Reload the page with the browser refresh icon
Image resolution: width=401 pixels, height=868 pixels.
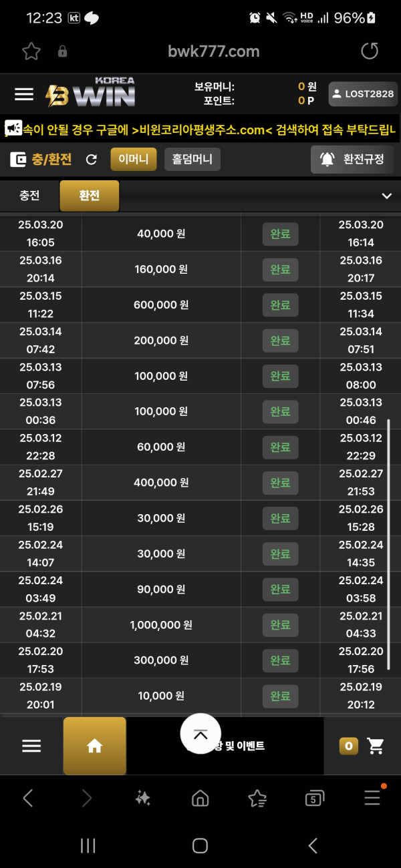[369, 51]
